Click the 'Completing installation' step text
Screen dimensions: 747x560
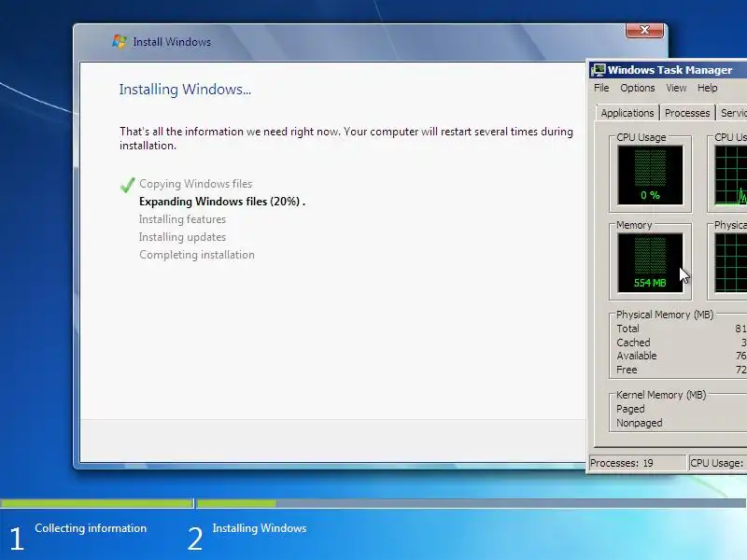pos(197,255)
